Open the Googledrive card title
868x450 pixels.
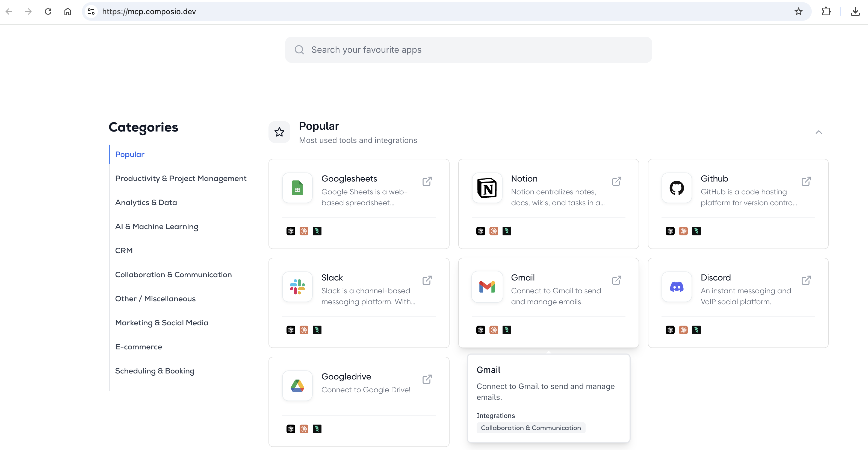coord(346,376)
